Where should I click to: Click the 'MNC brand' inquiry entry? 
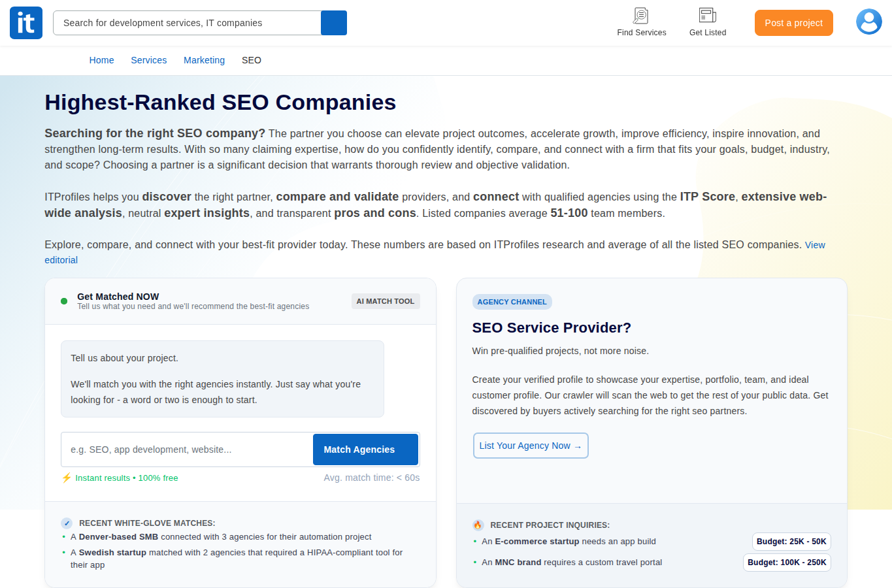(572, 563)
